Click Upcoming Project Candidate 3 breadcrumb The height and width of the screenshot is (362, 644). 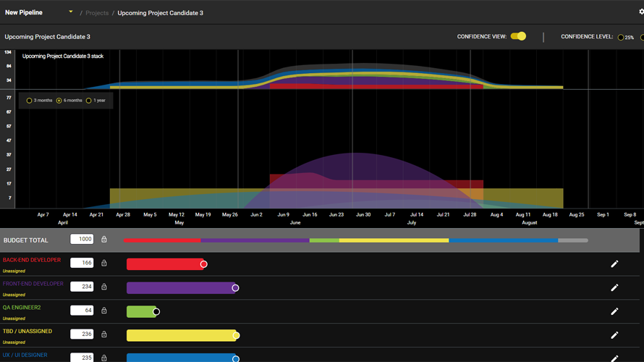coord(160,13)
